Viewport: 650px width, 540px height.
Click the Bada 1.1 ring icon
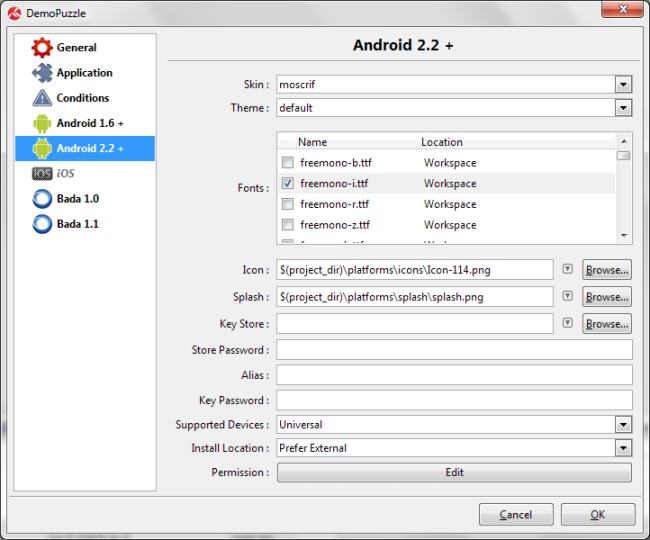(42, 224)
